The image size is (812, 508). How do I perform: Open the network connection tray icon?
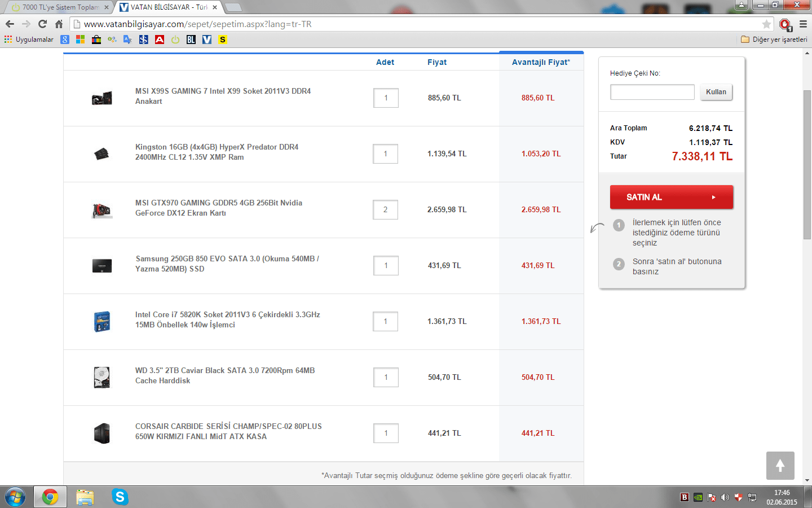click(x=752, y=497)
